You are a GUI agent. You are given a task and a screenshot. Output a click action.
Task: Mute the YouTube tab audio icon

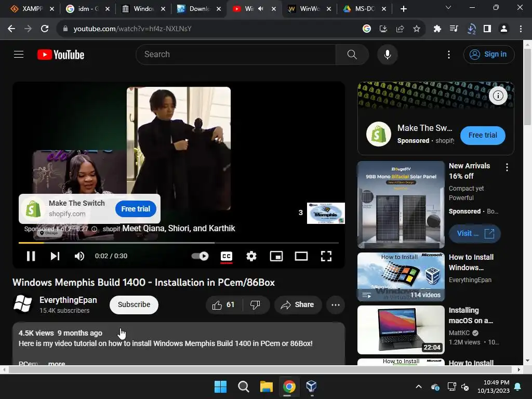(261, 9)
